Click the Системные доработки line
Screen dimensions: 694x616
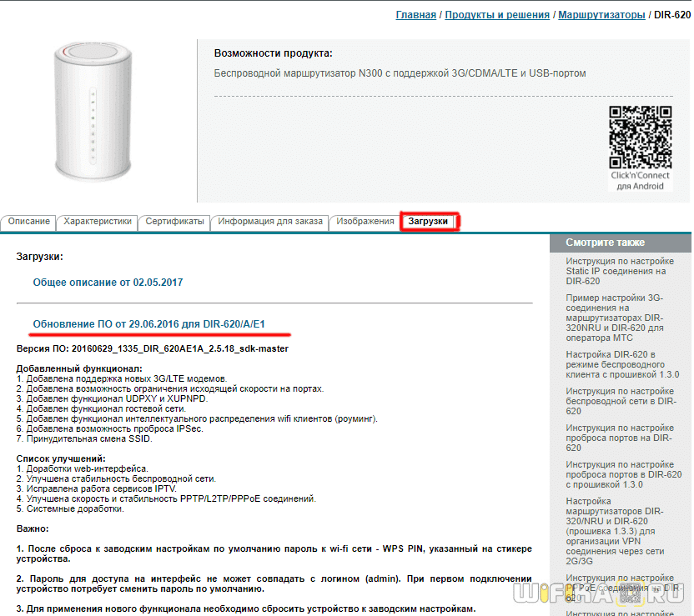point(70,508)
